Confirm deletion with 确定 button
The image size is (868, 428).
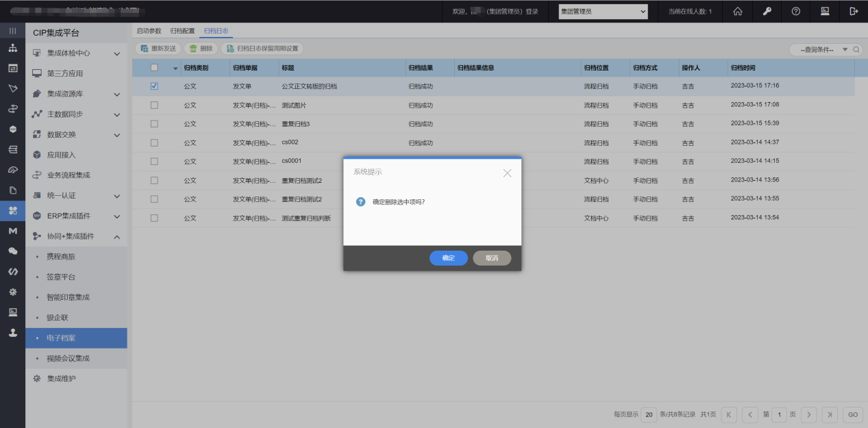pyautogui.click(x=448, y=258)
